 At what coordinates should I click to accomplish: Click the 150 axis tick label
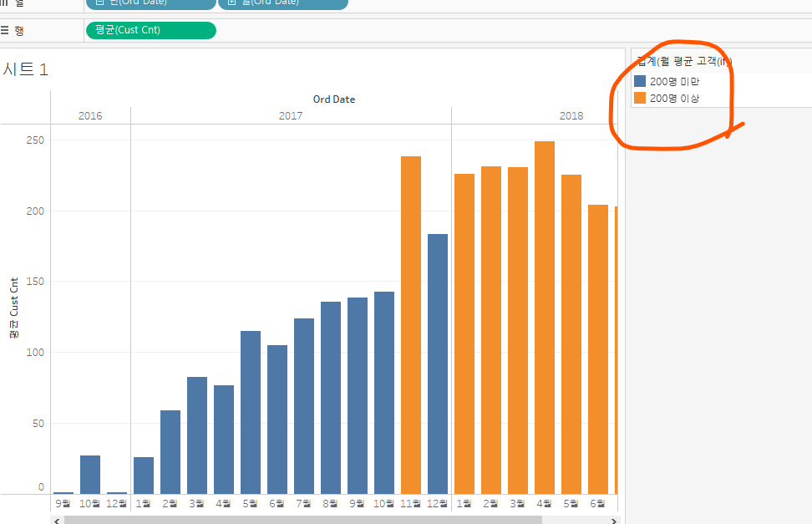coord(35,282)
